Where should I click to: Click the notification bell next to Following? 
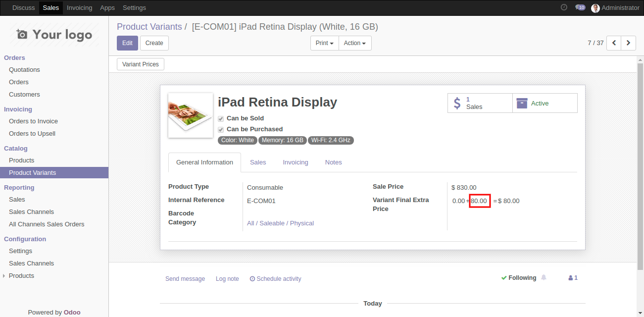click(544, 277)
